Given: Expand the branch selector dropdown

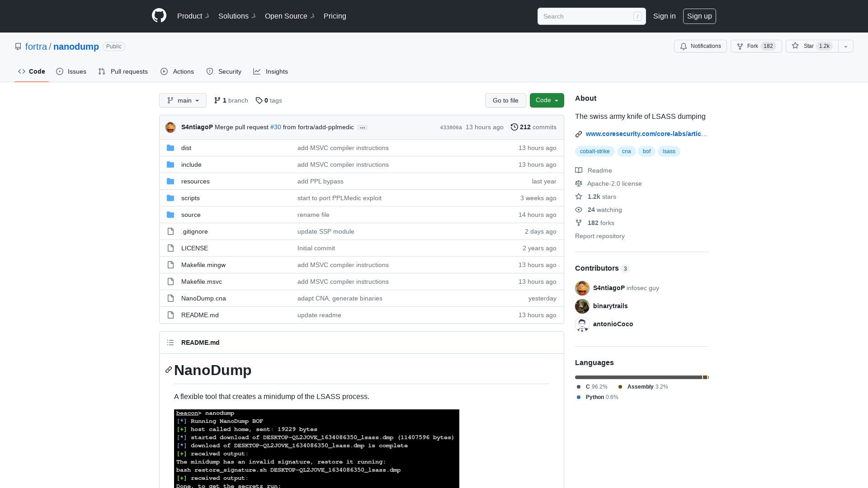Looking at the screenshot, I should [x=182, y=100].
